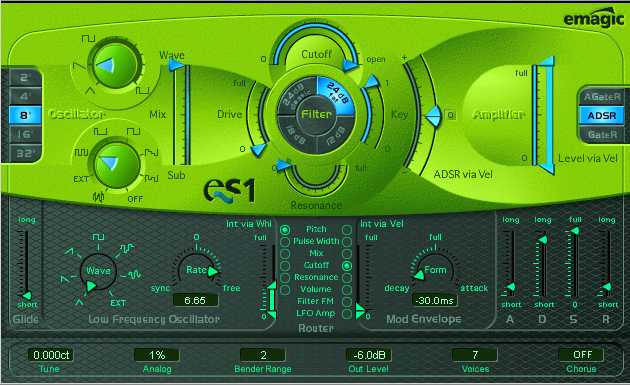
Task: Select the 24dB fat filter mode
Action: (336, 94)
